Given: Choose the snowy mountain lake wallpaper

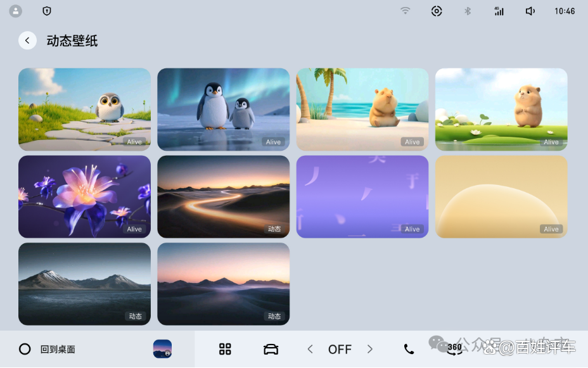Looking at the screenshot, I should (x=84, y=284).
